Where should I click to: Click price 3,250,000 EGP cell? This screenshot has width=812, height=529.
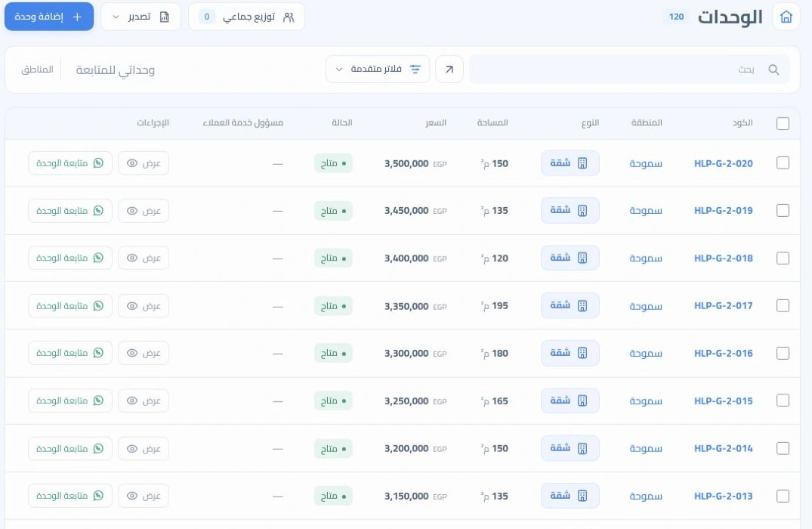click(x=415, y=401)
